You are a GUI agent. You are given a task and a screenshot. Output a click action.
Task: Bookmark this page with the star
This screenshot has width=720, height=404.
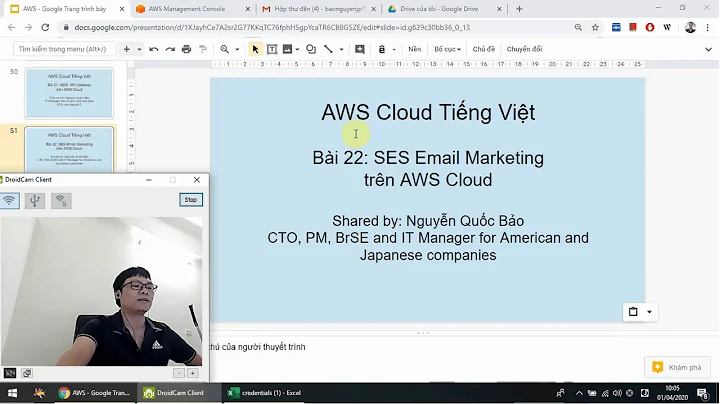coord(595,28)
